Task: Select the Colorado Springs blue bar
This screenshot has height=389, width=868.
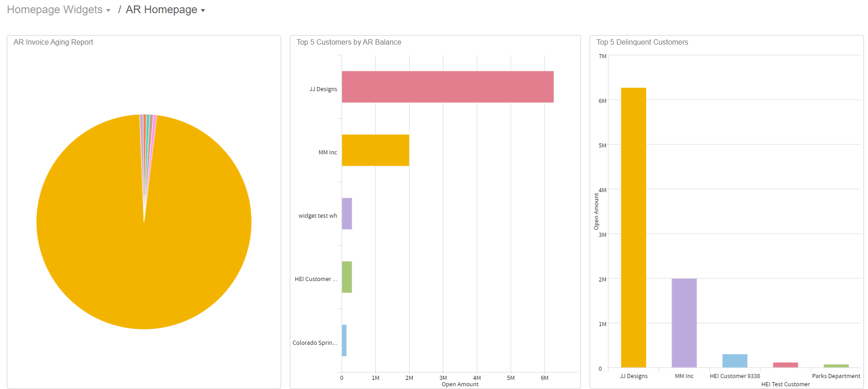Action: tap(344, 340)
